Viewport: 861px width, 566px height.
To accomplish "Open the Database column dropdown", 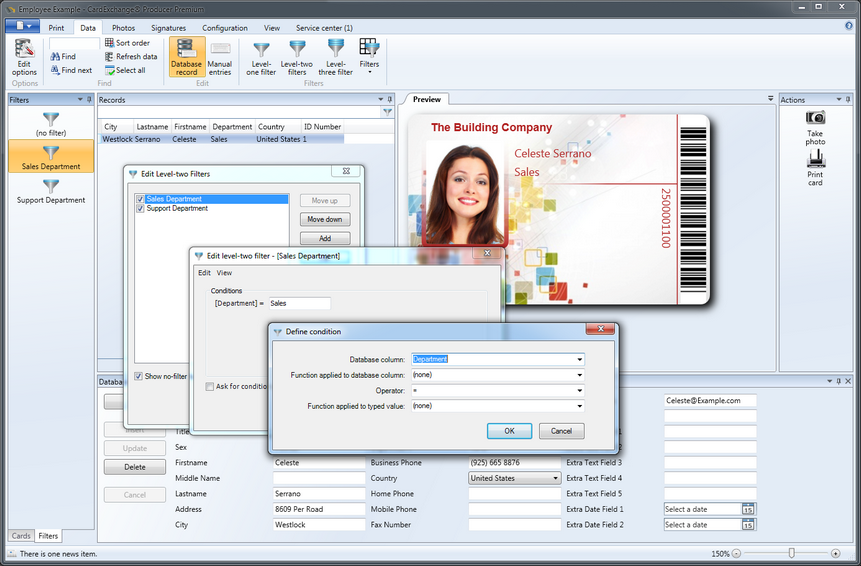I will click(x=579, y=359).
